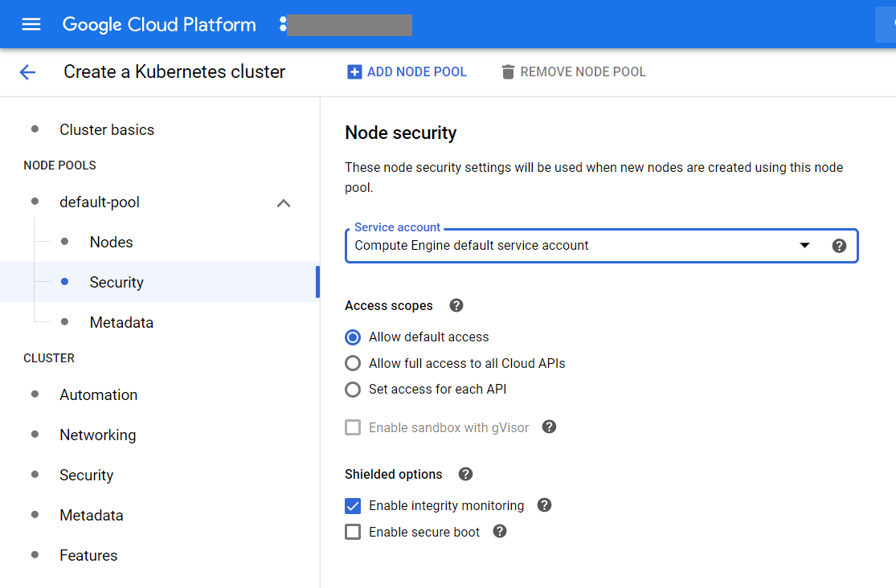Screen dimensions: 896x588
Task: Open Cluster basics section
Action: coord(107,129)
